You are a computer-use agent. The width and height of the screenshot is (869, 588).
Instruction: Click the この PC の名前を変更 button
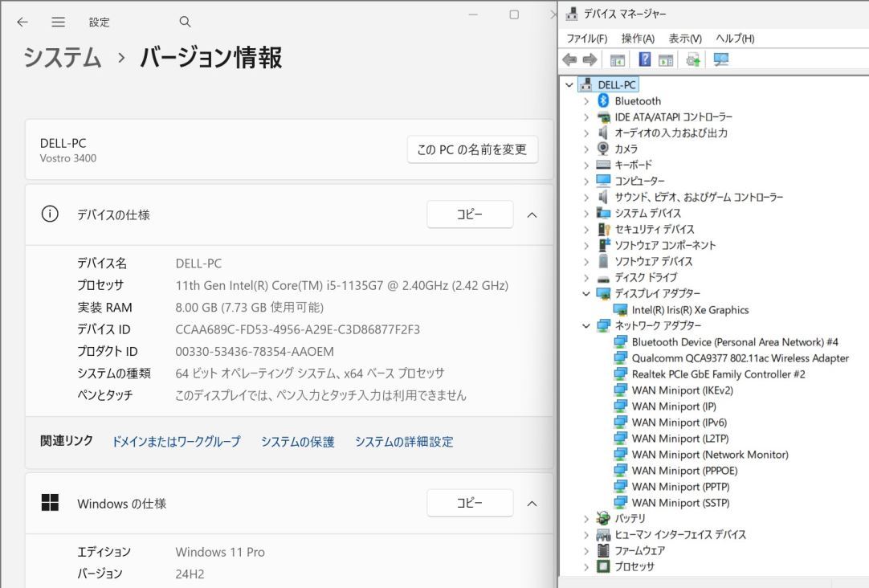[472, 149]
